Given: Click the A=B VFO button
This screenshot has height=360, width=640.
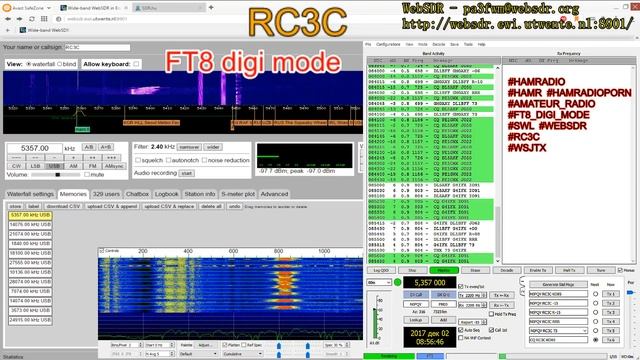Looking at the screenshot, I should click(105, 147).
